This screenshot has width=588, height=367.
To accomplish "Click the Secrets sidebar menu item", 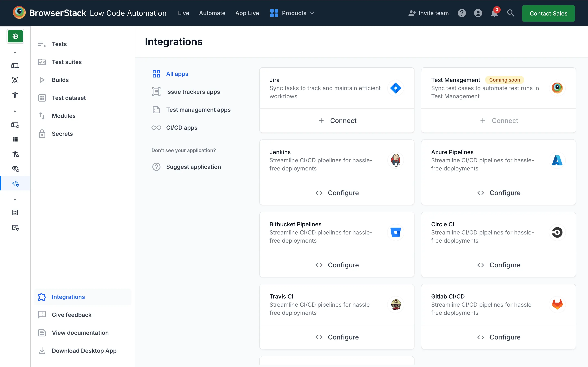I will click(62, 134).
